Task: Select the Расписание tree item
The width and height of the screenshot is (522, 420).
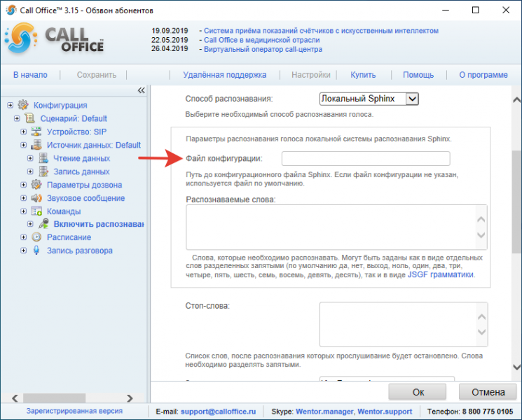Action: (69, 237)
